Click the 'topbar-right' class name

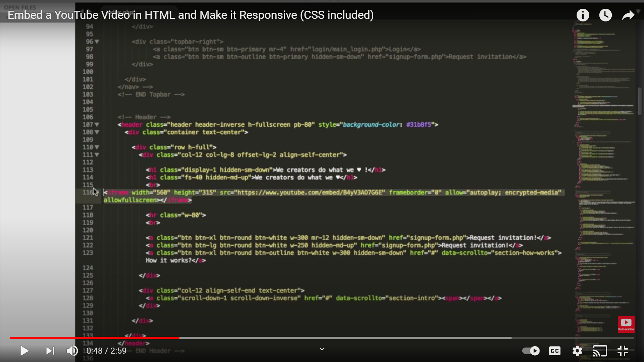tap(195, 42)
